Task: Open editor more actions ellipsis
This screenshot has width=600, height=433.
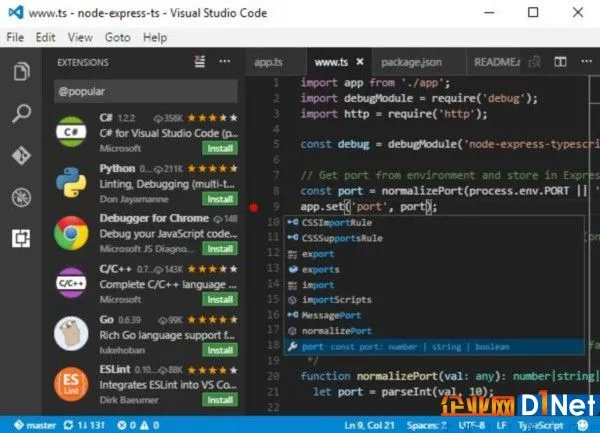Action: pos(586,61)
